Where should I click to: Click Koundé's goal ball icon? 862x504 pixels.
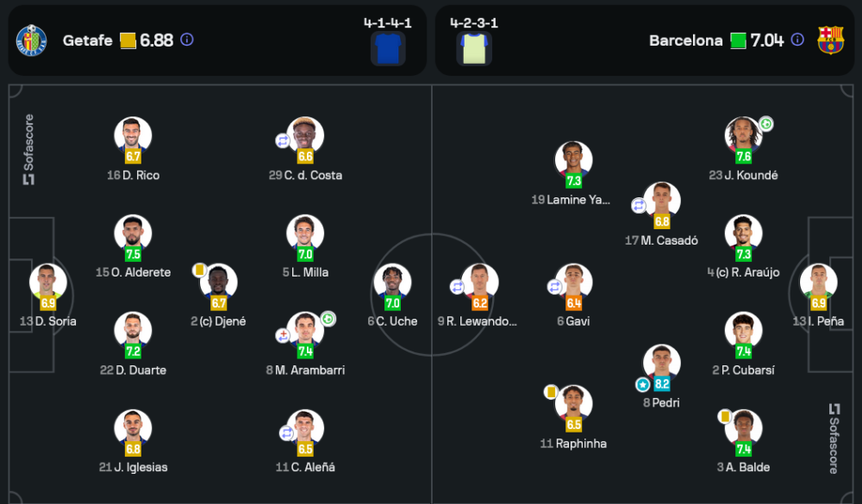(765, 123)
